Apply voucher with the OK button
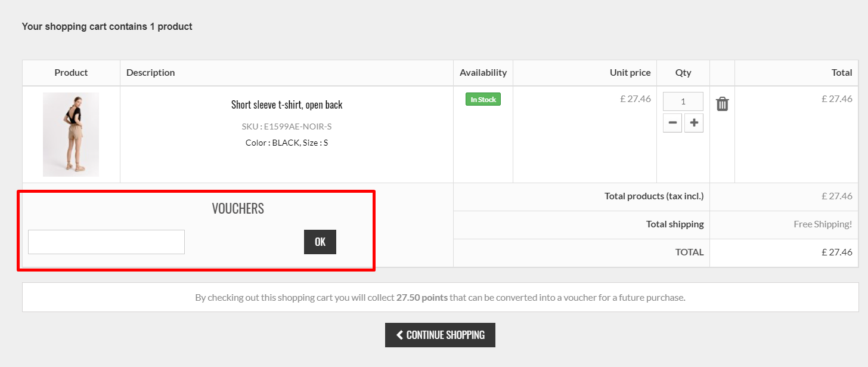This screenshot has width=868, height=367. coord(320,242)
